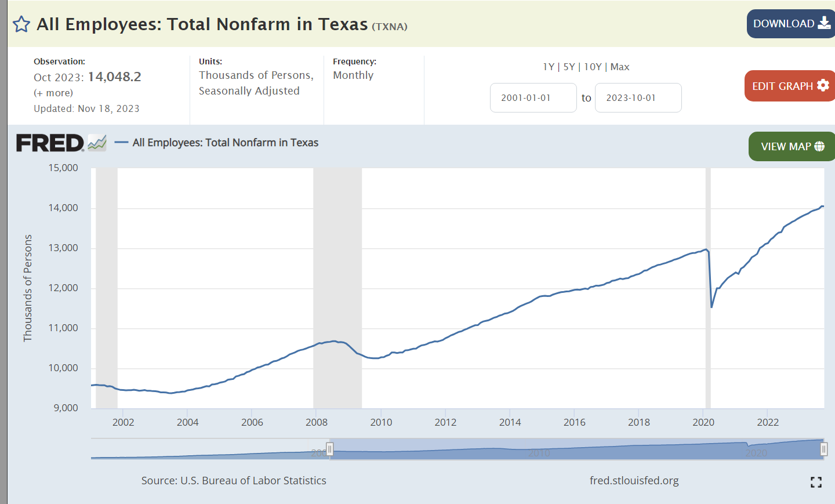Click the favorite star icon beside title
The width and height of the screenshot is (835, 504).
(x=21, y=24)
